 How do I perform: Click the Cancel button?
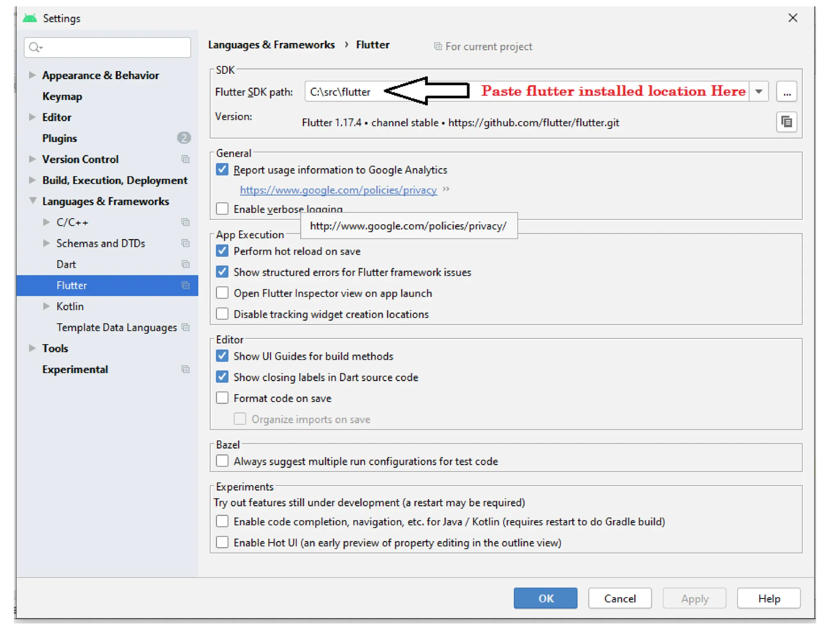(x=619, y=598)
